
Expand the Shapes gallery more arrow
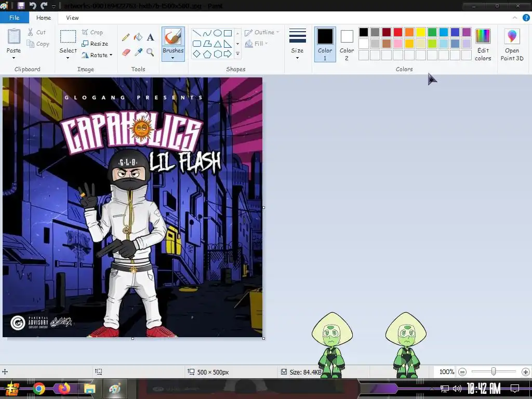[237, 54]
